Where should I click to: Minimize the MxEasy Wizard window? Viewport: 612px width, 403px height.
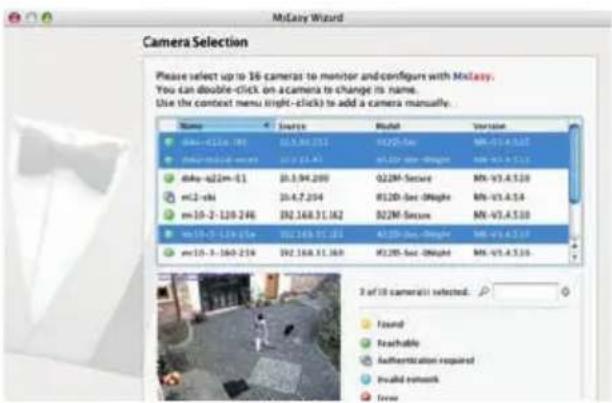point(31,18)
